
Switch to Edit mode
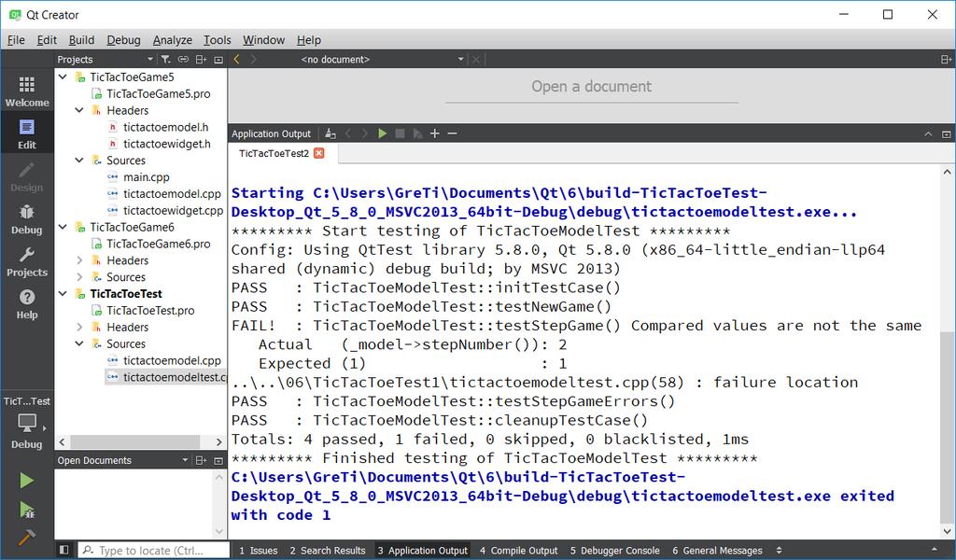(27, 134)
